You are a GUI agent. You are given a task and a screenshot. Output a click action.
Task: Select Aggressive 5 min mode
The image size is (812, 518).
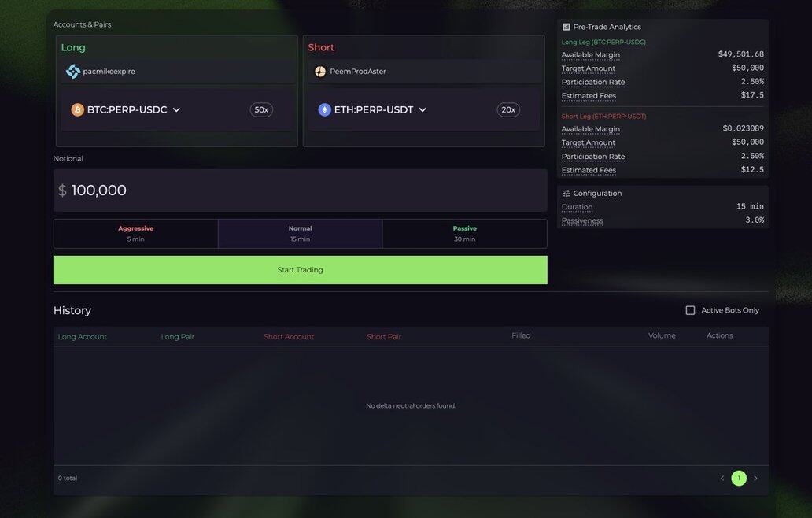pos(136,234)
